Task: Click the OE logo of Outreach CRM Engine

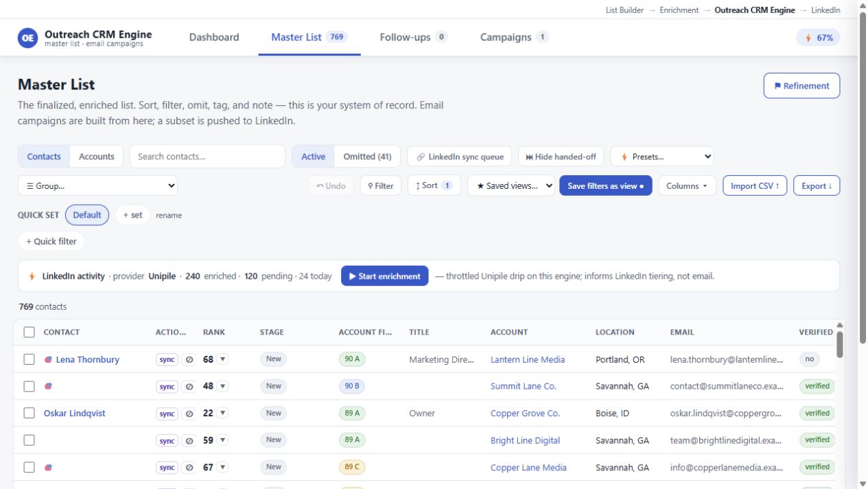Action: (27, 38)
